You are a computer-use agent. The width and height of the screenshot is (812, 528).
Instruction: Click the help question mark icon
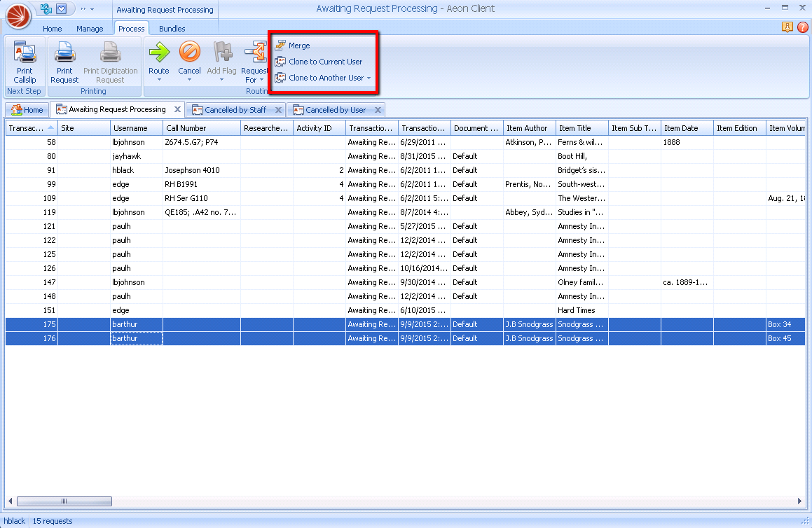pyautogui.click(x=802, y=27)
